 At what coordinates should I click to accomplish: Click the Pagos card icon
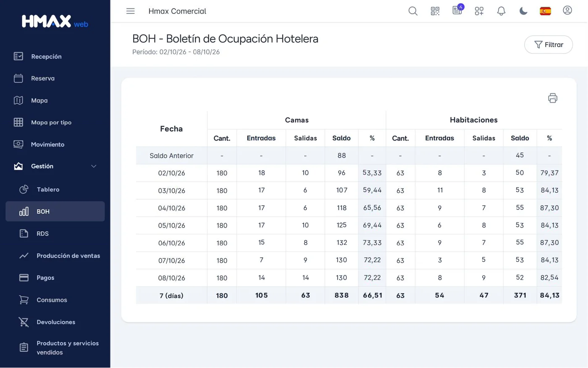(x=24, y=278)
